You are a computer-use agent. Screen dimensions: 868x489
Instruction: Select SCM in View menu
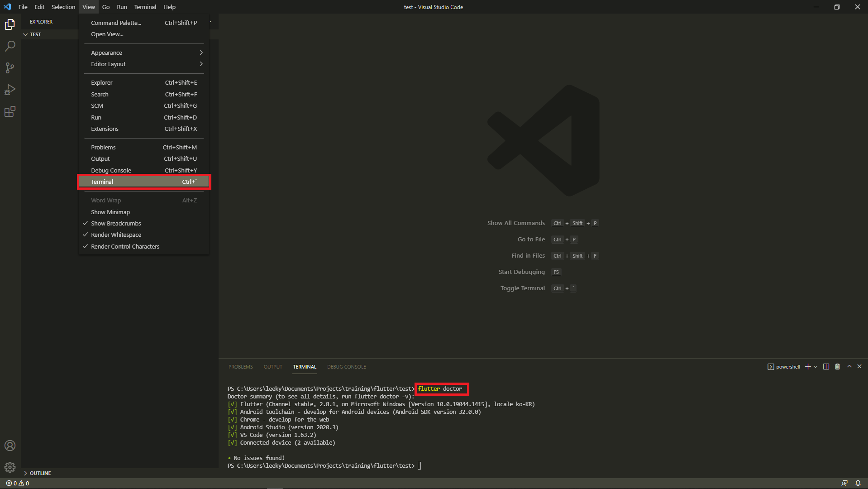tap(144, 106)
